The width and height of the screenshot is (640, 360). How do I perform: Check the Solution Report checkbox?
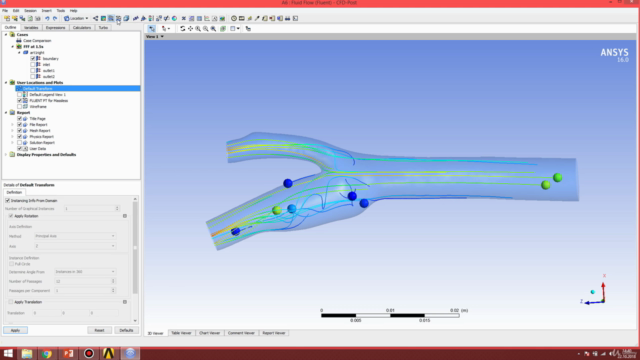19,142
